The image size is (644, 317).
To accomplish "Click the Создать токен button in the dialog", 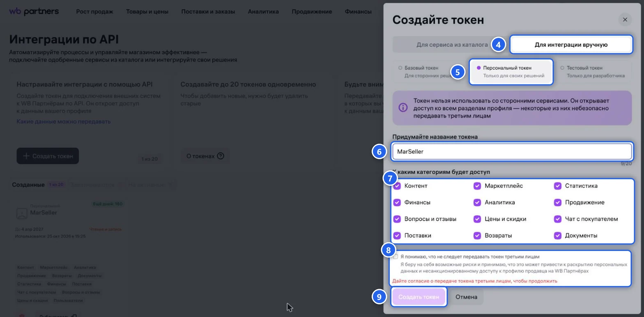I will click(419, 297).
